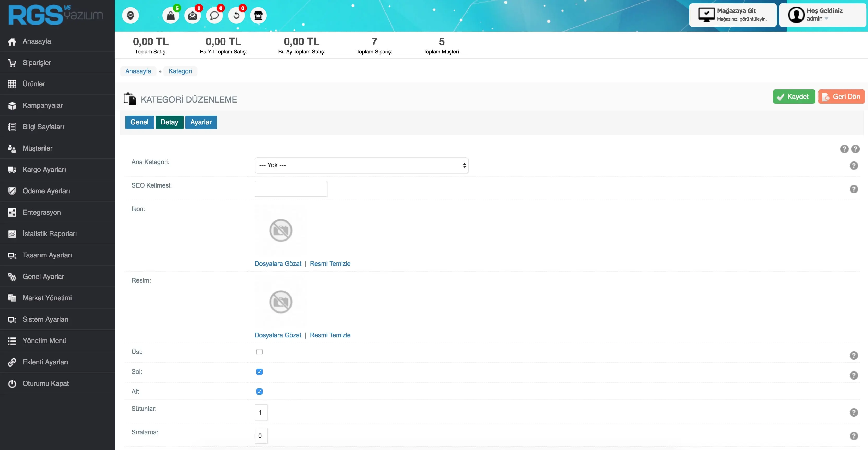Enable the Üst checkbox
The image size is (868, 450).
pos(259,352)
